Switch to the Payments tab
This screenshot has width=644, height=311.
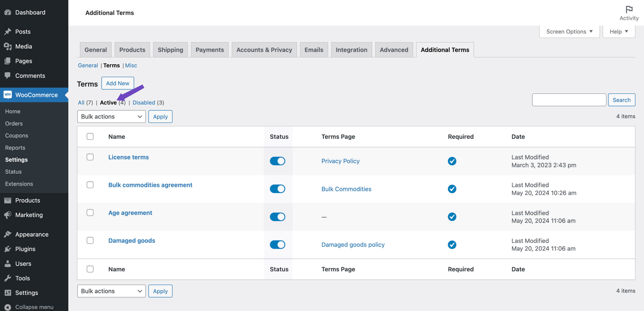point(209,50)
